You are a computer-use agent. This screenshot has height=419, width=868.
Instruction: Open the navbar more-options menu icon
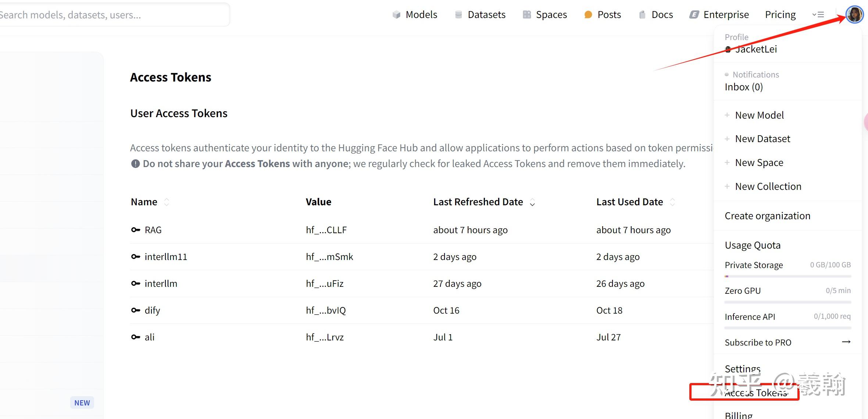point(818,15)
